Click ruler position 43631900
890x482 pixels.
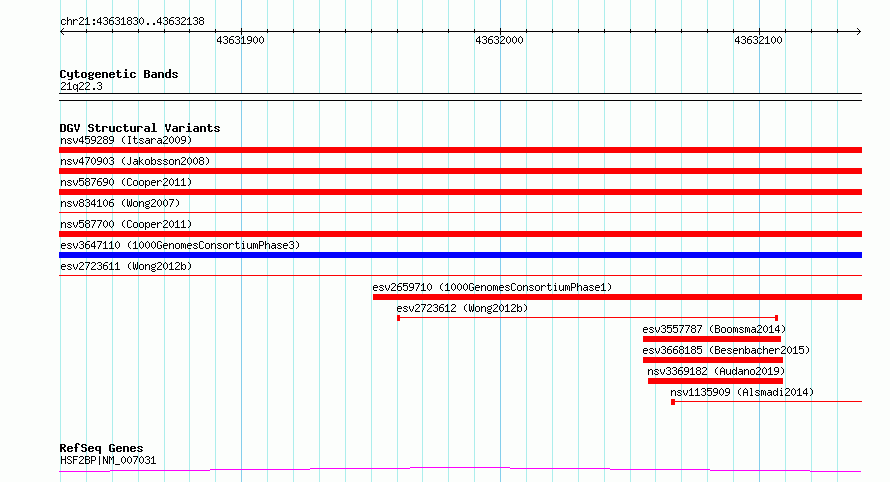[x=240, y=40]
